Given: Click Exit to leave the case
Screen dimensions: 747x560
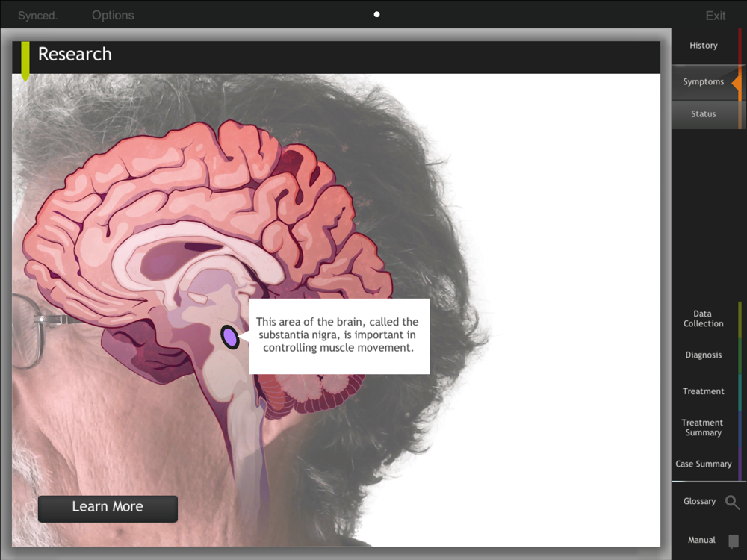Looking at the screenshot, I should 716,16.
